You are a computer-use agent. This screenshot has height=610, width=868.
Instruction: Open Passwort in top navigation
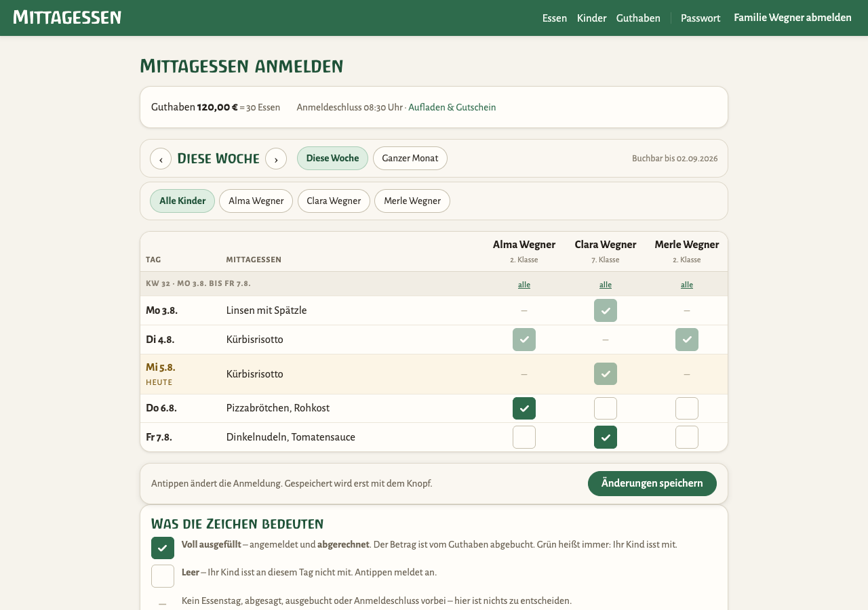point(701,18)
